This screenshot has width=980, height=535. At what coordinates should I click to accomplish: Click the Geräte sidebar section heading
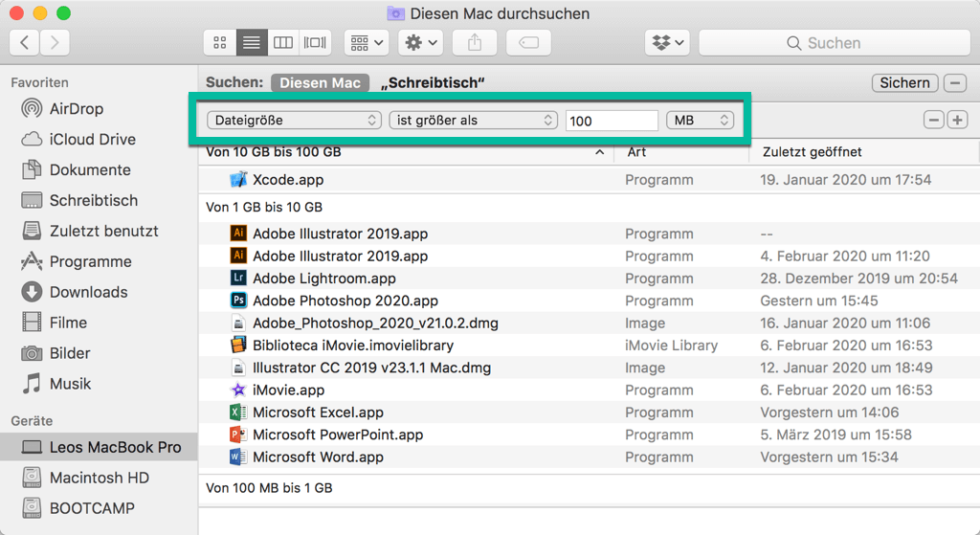[x=32, y=421]
